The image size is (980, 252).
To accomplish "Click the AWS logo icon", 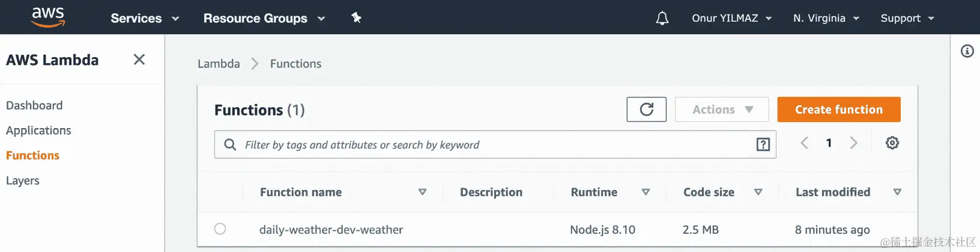I will 48,17.
